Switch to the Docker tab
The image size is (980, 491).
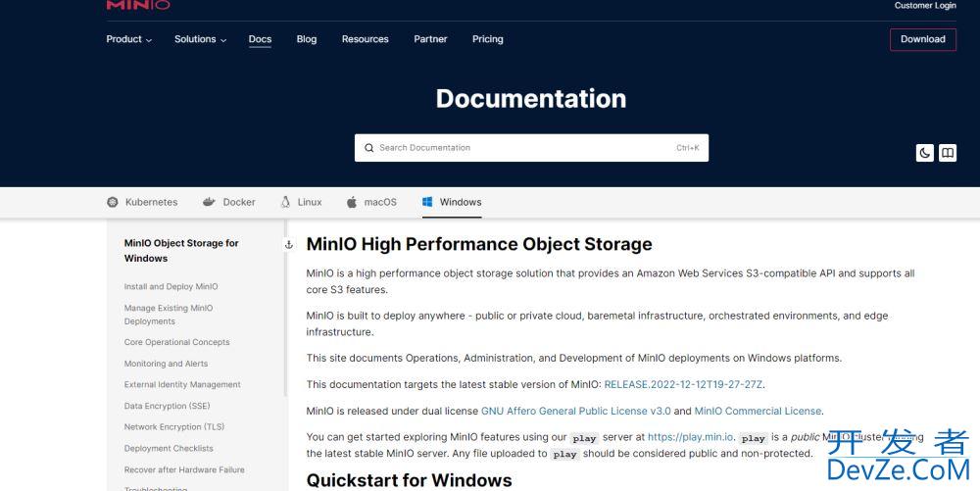point(228,202)
